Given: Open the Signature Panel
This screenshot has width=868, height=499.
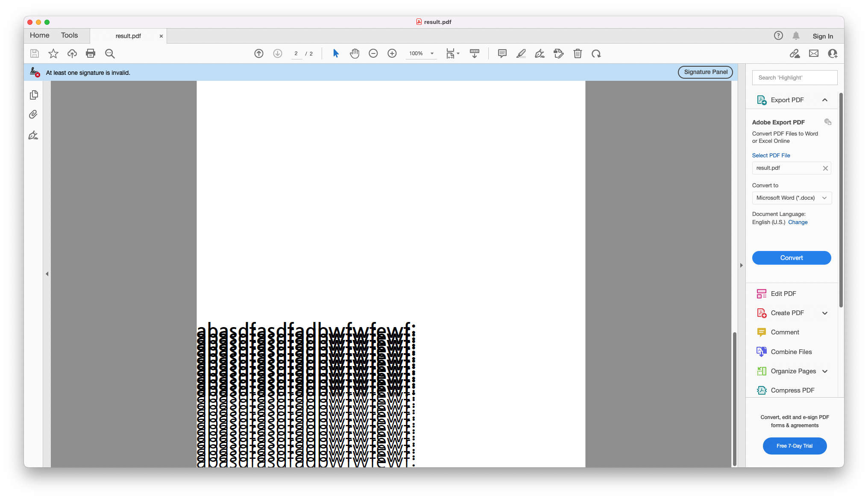Looking at the screenshot, I should point(705,72).
